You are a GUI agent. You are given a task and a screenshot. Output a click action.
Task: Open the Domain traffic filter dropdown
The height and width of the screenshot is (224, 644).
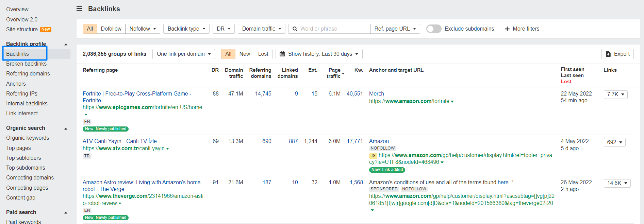coord(262,29)
